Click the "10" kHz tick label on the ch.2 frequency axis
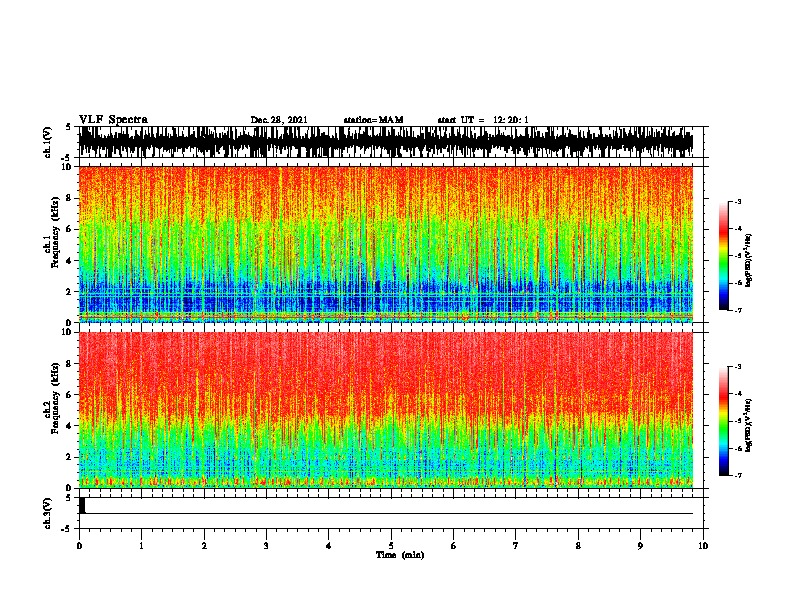This screenshot has height=612, width=792. click(67, 332)
